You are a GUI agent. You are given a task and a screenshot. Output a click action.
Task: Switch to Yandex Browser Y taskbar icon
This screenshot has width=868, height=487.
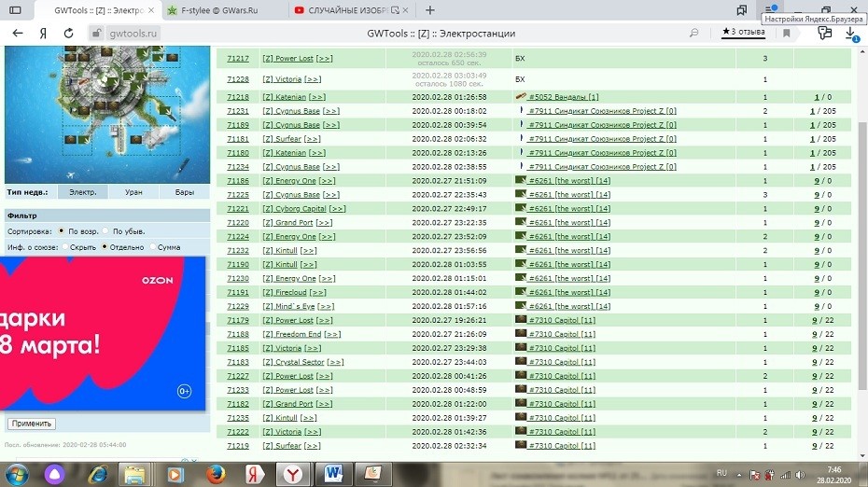pyautogui.click(x=293, y=474)
